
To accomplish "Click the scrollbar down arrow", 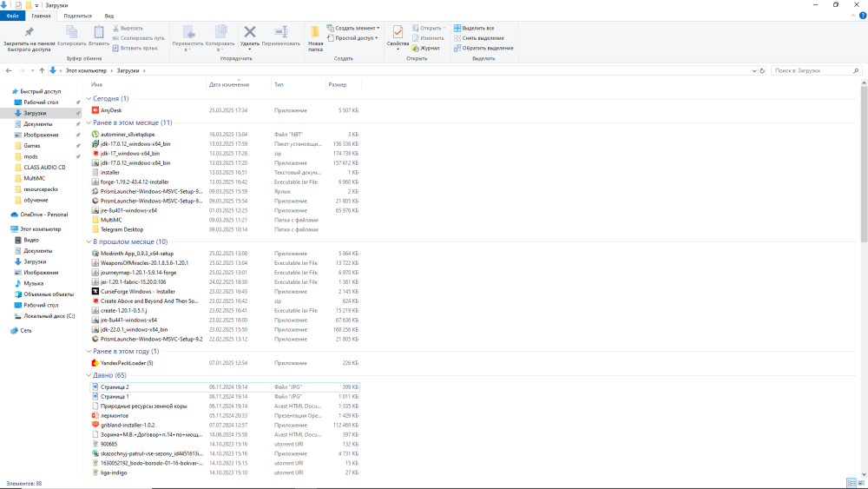I will click(864, 474).
